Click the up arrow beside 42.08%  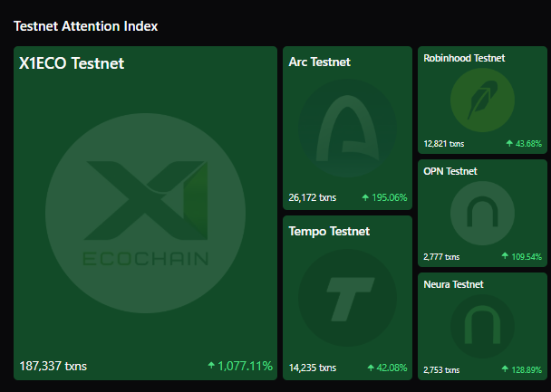click(x=371, y=368)
